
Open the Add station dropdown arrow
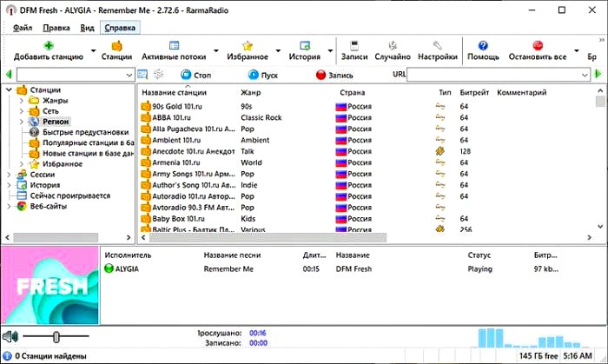tap(93, 50)
